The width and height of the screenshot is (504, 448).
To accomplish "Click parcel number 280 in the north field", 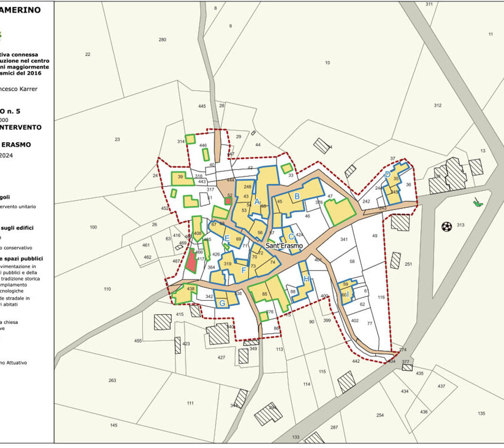I will coord(162,40).
